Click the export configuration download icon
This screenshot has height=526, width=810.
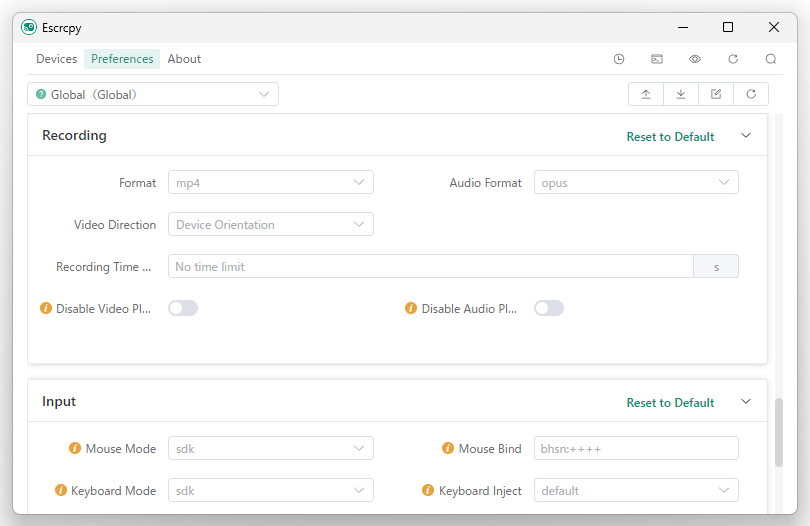coord(681,94)
